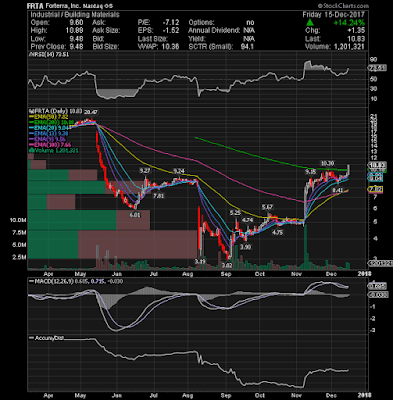Click the yellow EMA(50) value tag on right axis

[x=375, y=189]
